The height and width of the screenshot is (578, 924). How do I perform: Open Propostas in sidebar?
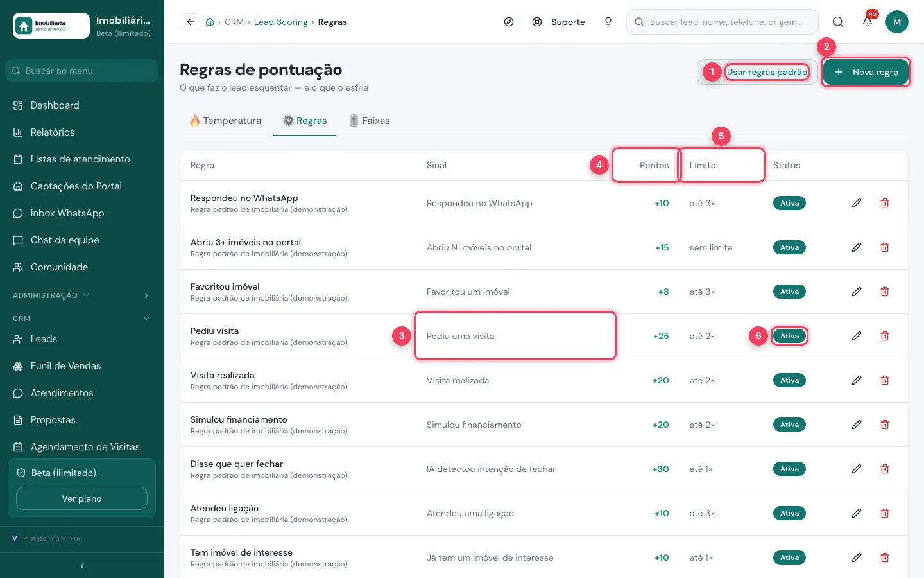pyautogui.click(x=81, y=420)
